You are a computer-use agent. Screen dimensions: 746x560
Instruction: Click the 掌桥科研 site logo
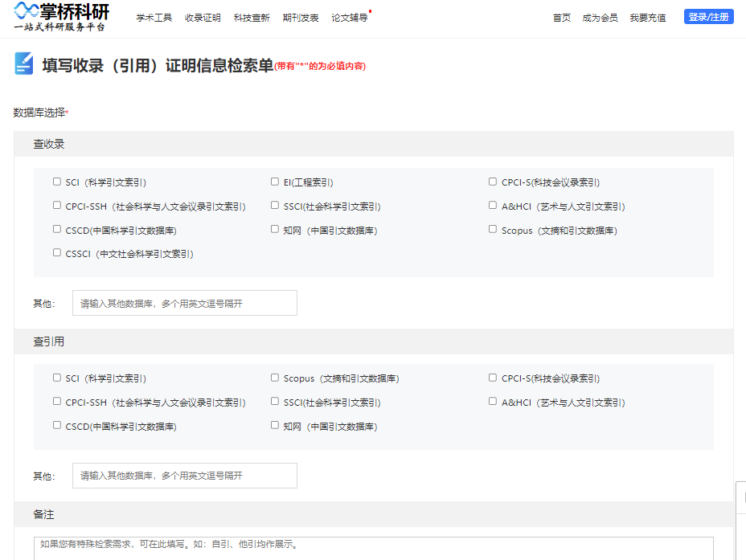point(61,16)
